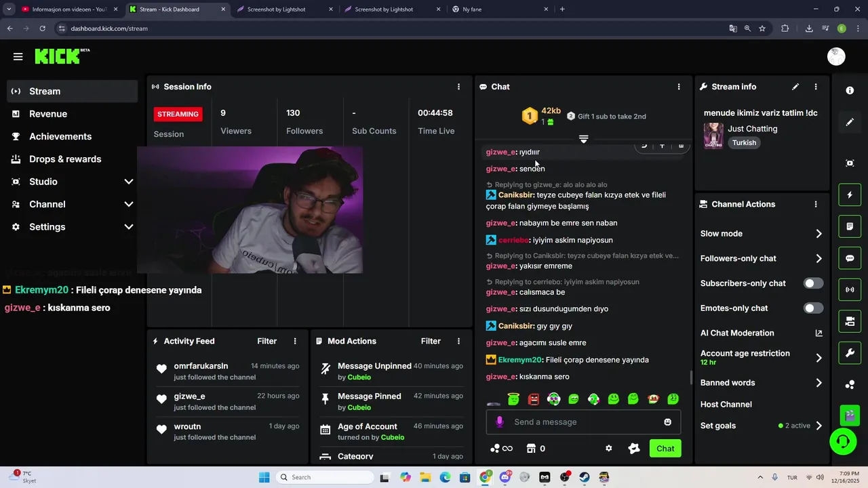Click Caniksbir username on the teyze message
Viewport: 868px width, 488px height.
coord(516,195)
